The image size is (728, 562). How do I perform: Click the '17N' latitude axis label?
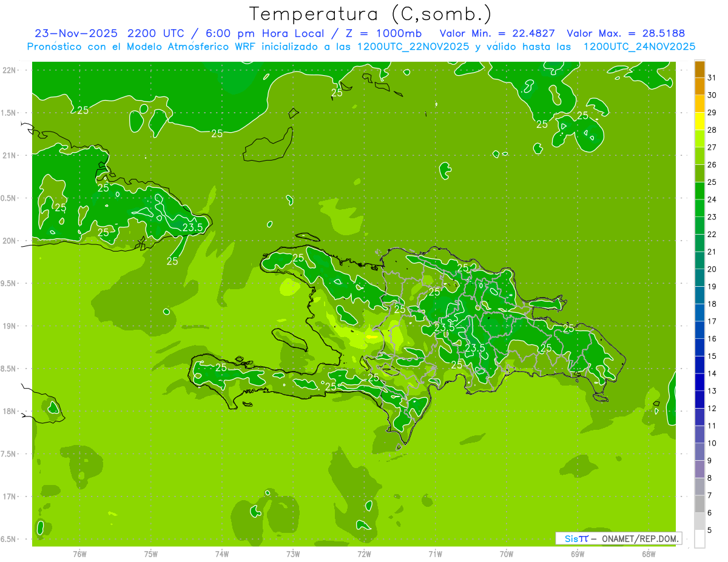tap(9, 497)
